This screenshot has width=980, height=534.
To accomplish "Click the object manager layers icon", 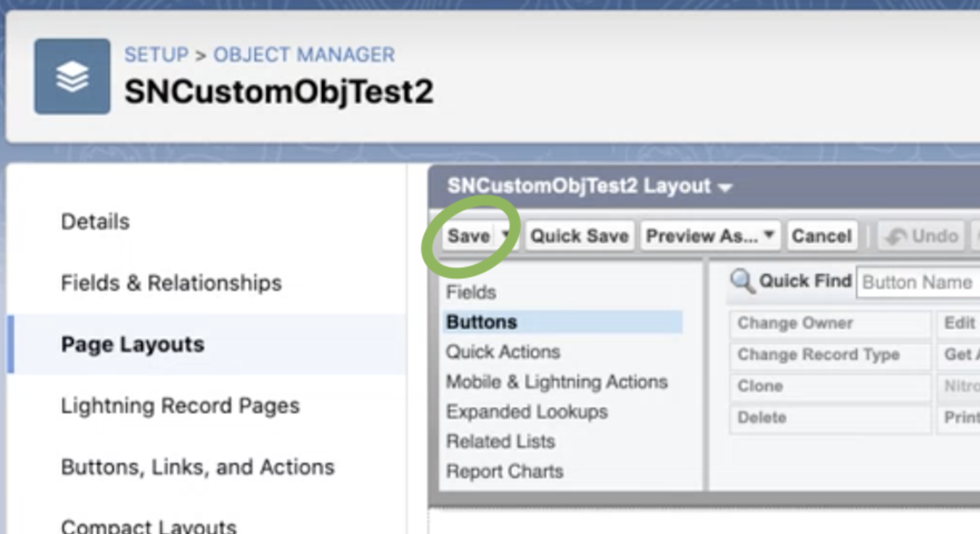I will click(x=72, y=76).
